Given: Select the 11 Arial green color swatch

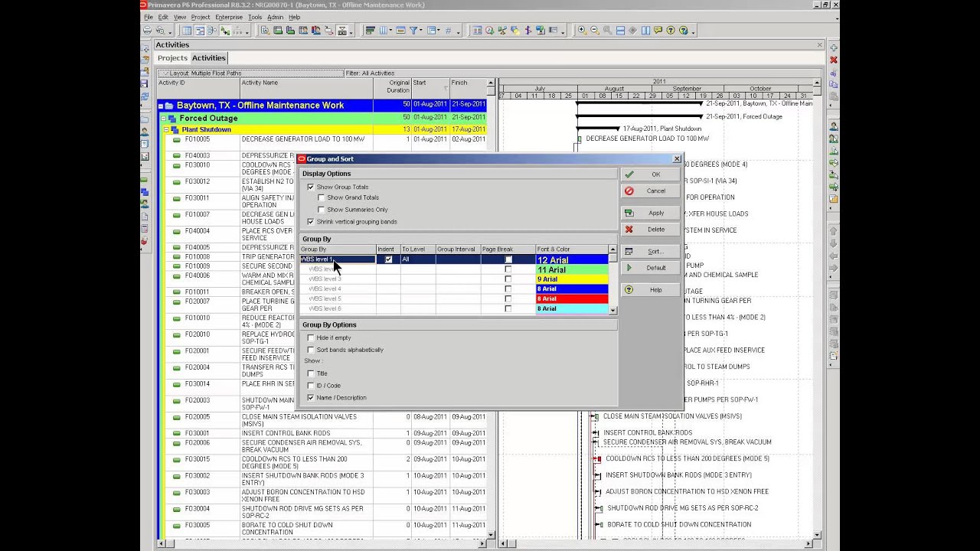Looking at the screenshot, I should (572, 270).
